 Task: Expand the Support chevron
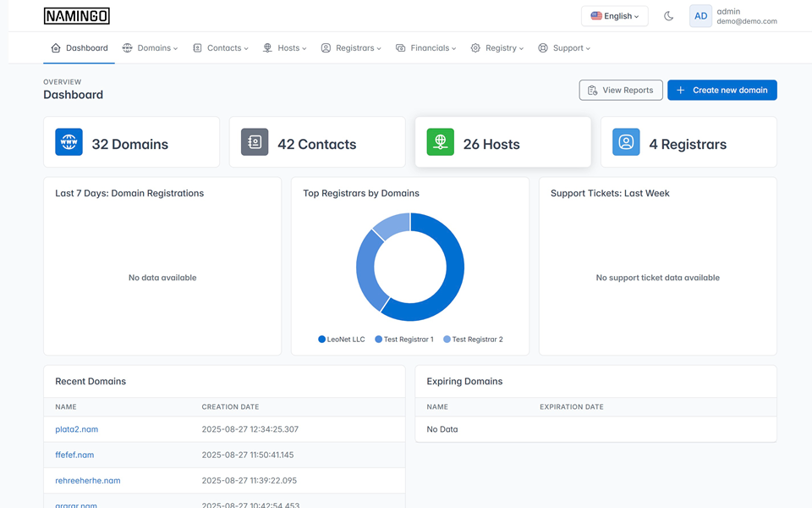(588, 48)
